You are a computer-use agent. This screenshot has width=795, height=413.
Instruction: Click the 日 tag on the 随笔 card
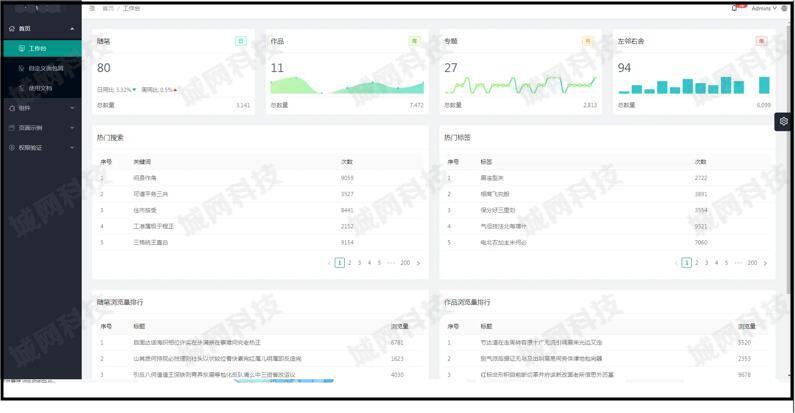coord(241,41)
